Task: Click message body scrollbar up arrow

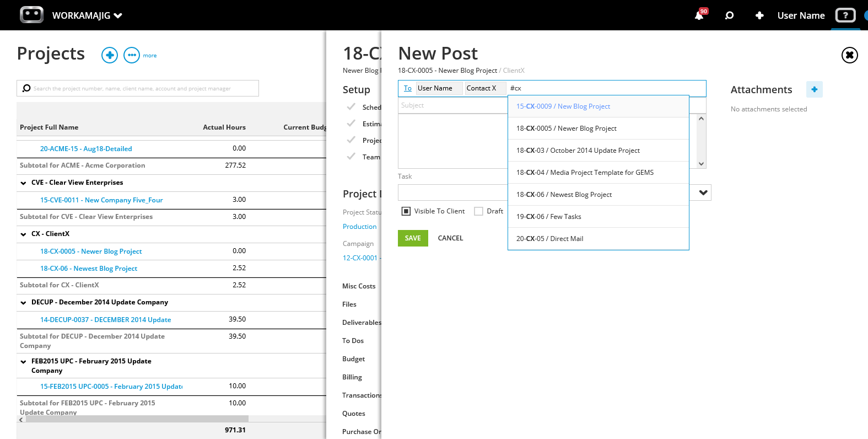Action: coord(701,119)
